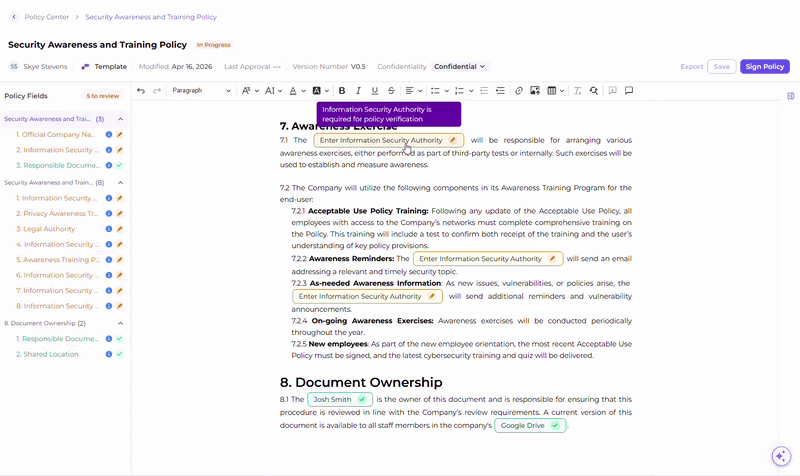This screenshot has width=800, height=476.
Task: Open the Paragraph style dropdown
Action: click(x=201, y=91)
